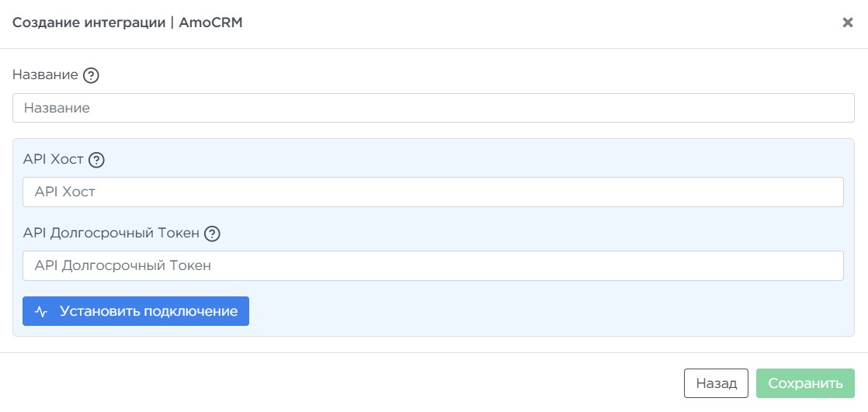This screenshot has height=412, width=868.
Task: Click the API Долгосрочный Токен placeholder text
Action: (123, 265)
